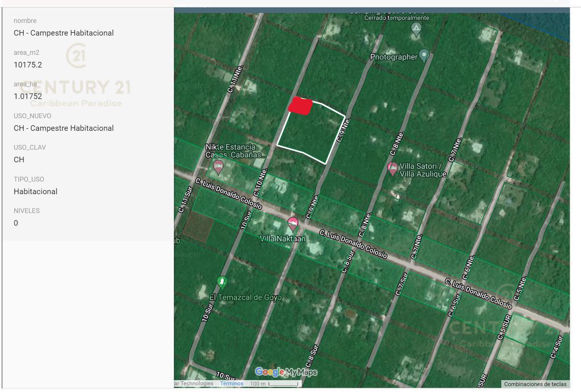Select the Photographer location pin
The width and height of the screenshot is (581, 392).
424,56
